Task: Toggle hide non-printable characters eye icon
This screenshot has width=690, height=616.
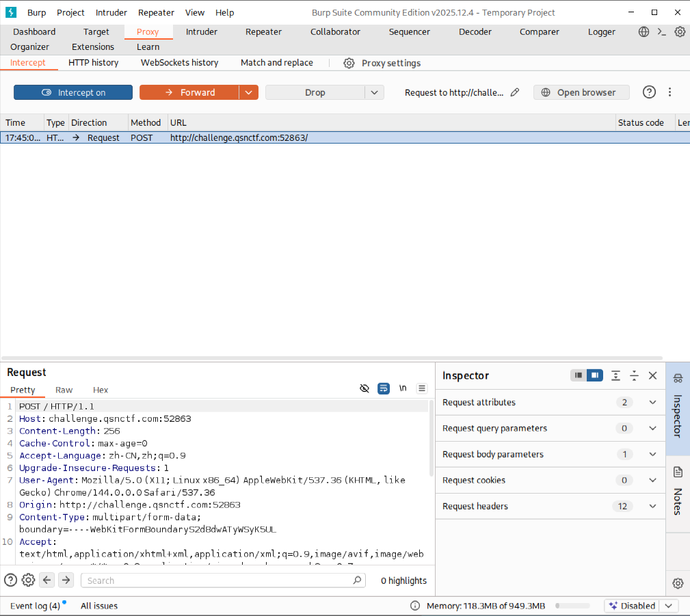Action: (x=364, y=388)
